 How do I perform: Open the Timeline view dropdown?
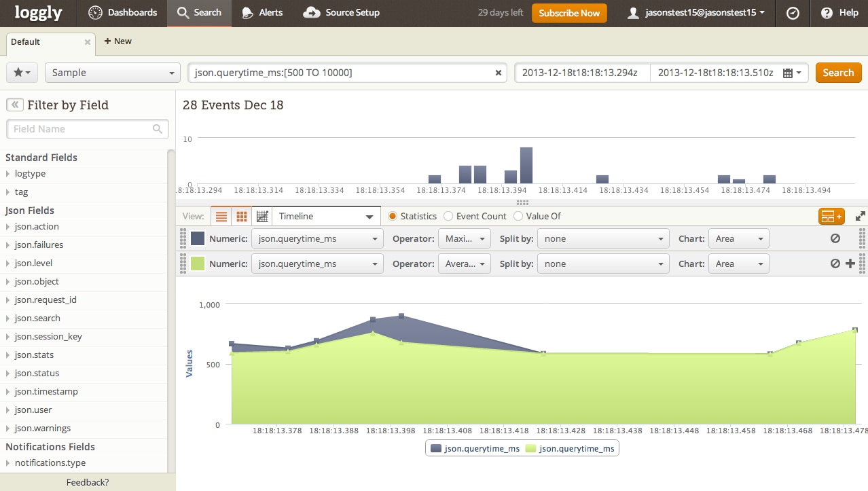click(x=326, y=217)
